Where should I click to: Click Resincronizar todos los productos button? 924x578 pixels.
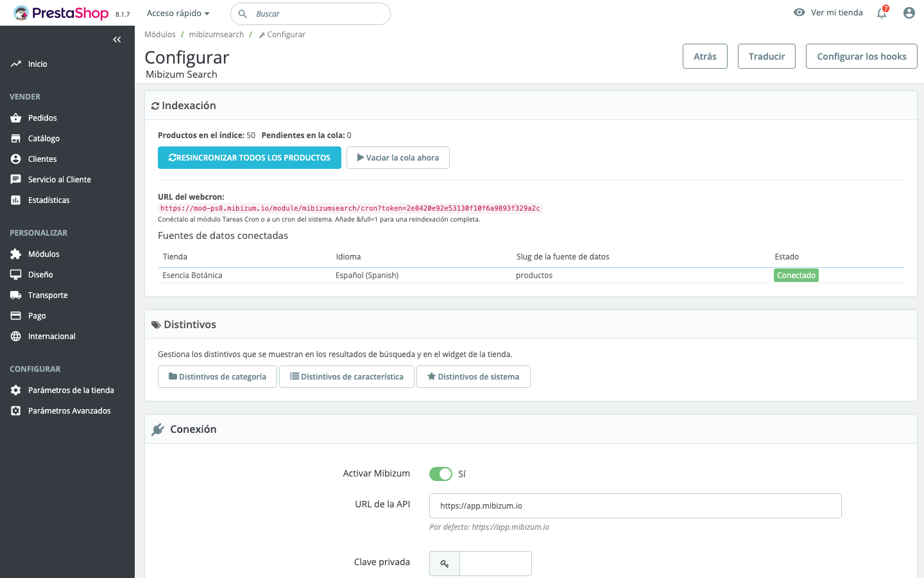coord(250,158)
